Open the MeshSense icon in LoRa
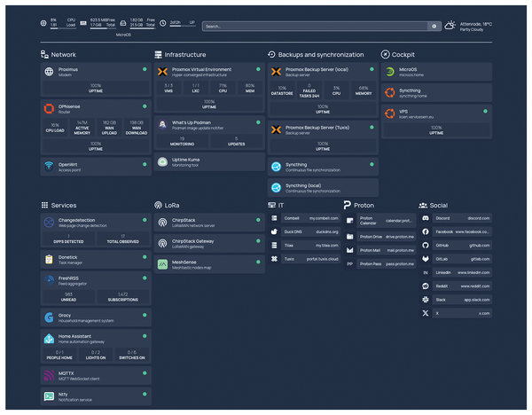The width and height of the screenshot is (532, 415). [163, 263]
